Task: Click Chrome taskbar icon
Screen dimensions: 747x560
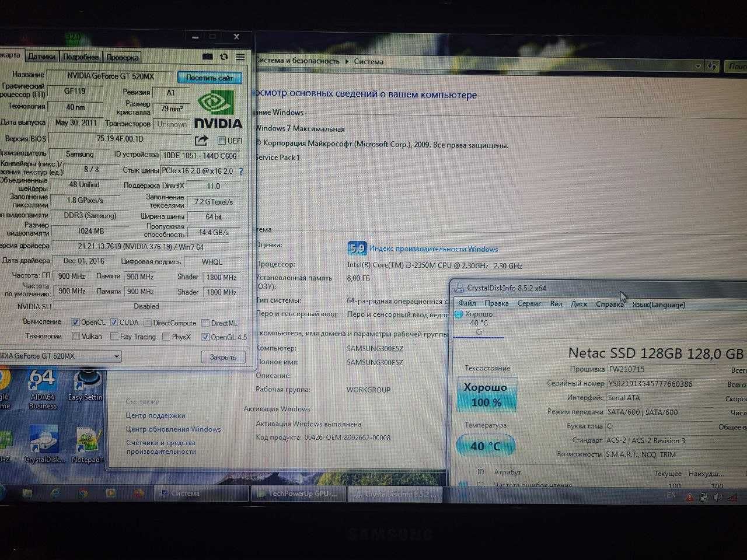Action: click(83, 493)
